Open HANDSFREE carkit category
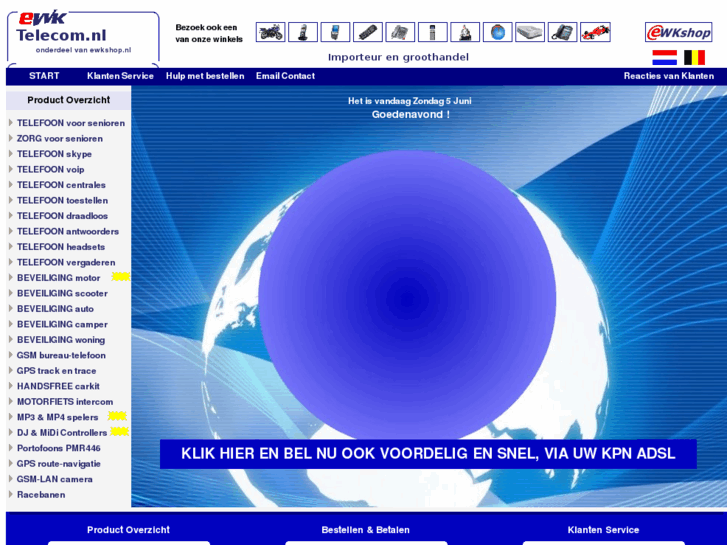Viewport: 727px width, 545px height. (58, 386)
